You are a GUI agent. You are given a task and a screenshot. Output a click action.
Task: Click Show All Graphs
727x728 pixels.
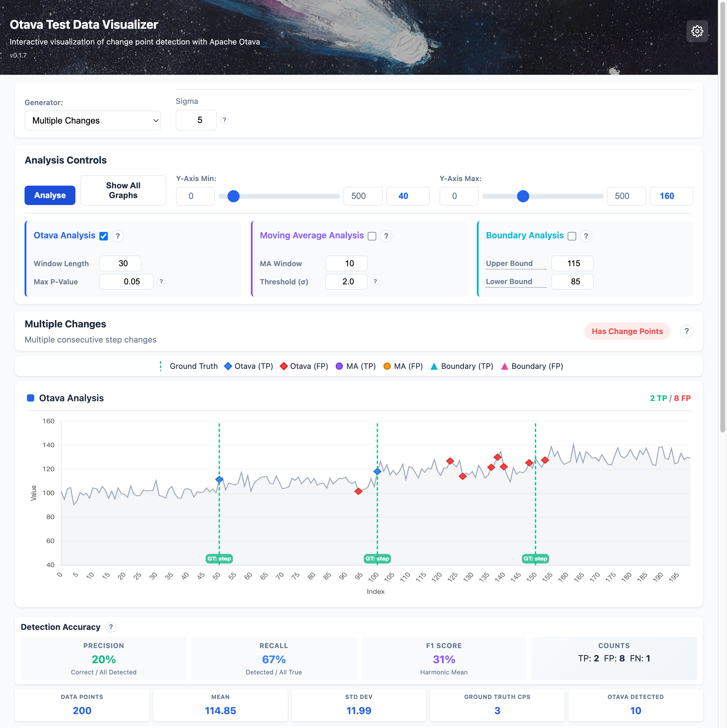pos(123,190)
